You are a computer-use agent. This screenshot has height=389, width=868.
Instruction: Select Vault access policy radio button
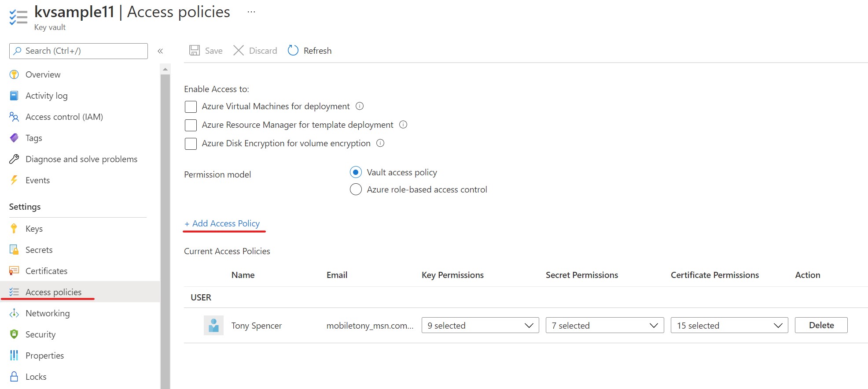tap(356, 172)
